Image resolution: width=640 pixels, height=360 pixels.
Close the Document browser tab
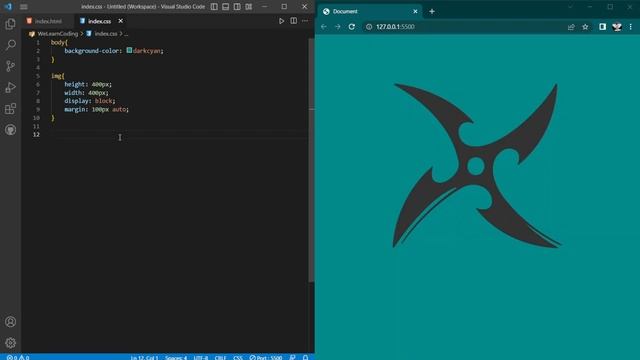(415, 11)
